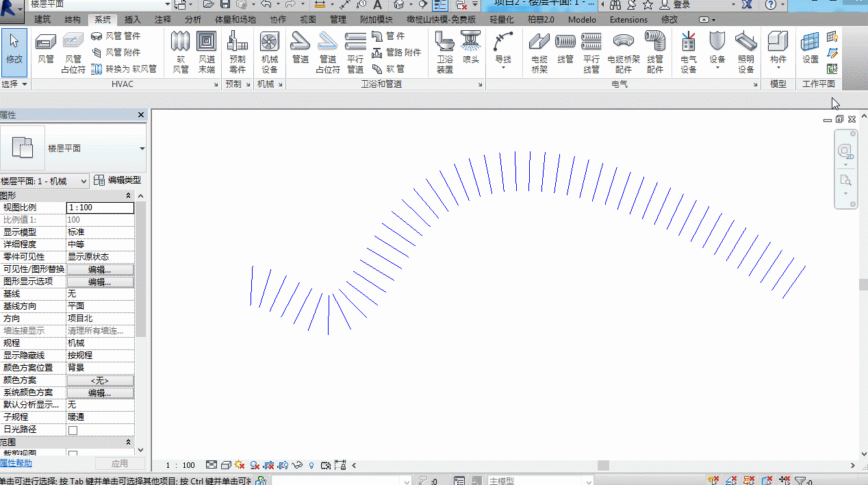Switch to the 建筑 ribbon tab
868x485 pixels.
click(x=42, y=20)
